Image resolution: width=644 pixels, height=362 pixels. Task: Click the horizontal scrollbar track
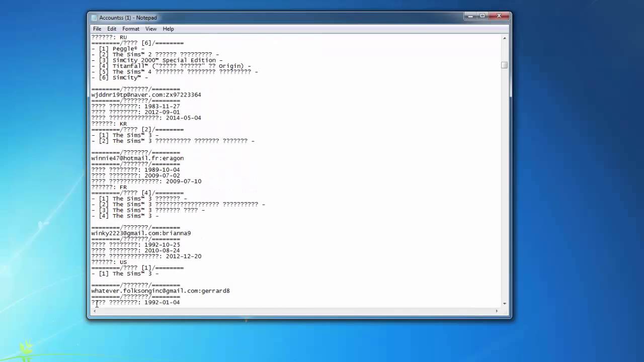tap(296, 311)
